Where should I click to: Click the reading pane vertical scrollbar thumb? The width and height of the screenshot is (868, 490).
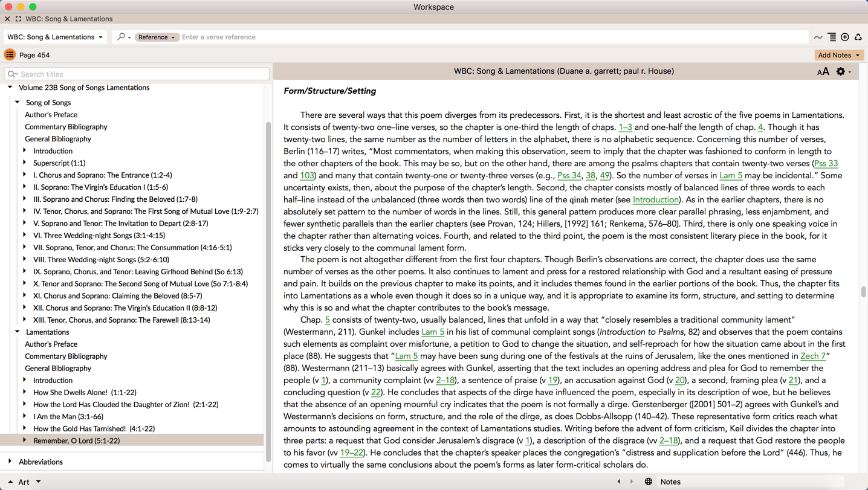[863, 291]
